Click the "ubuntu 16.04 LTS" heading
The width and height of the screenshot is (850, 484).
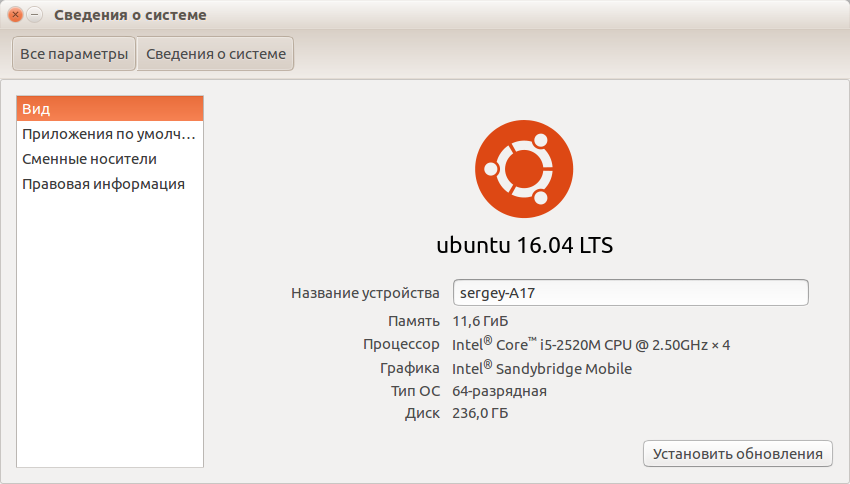point(524,245)
